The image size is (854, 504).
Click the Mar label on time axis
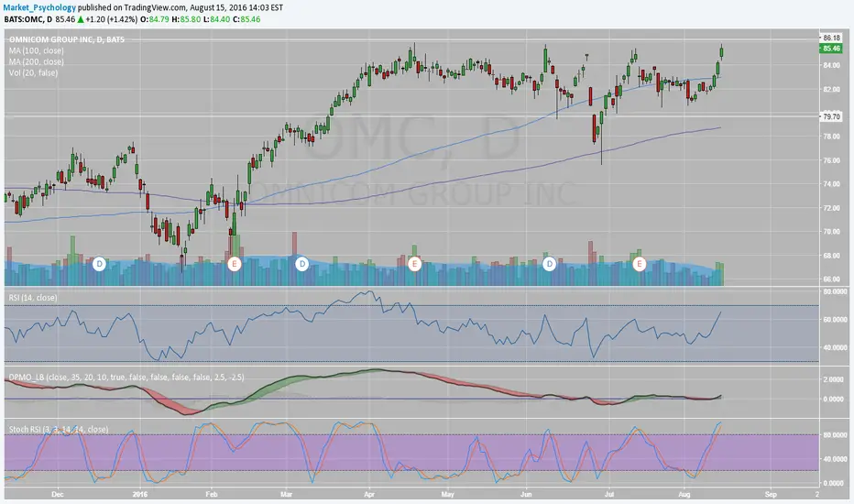click(x=286, y=495)
